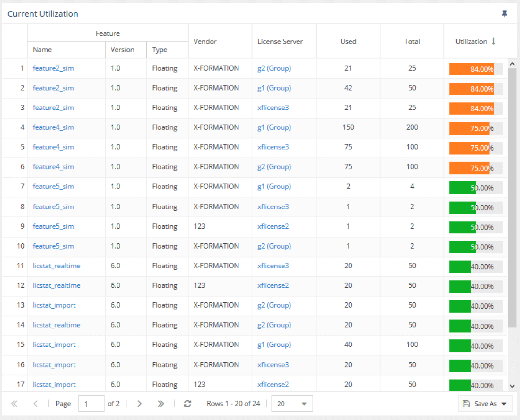Click the 40.00% utilization bar, row 11
This screenshot has height=420, width=520.
coord(476,267)
